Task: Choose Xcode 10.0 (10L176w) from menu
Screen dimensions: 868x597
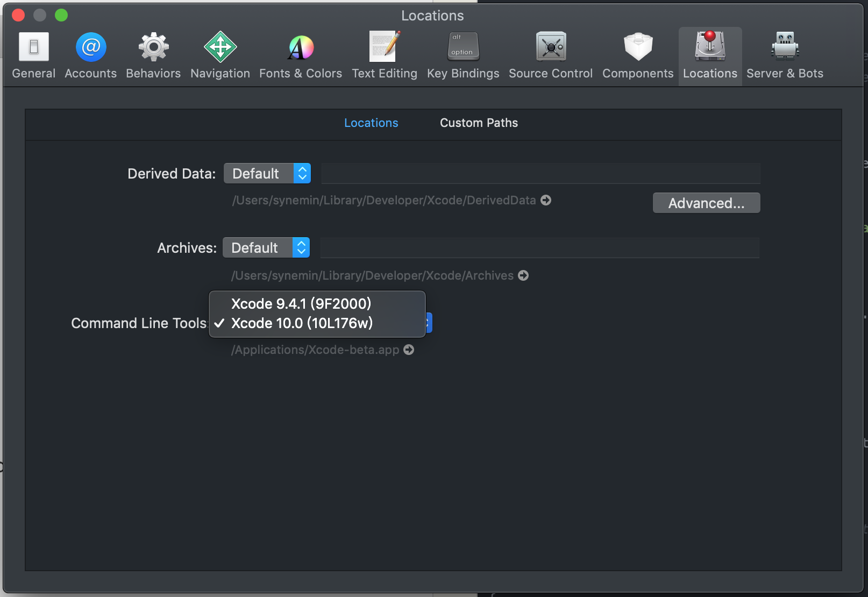Action: click(317, 323)
